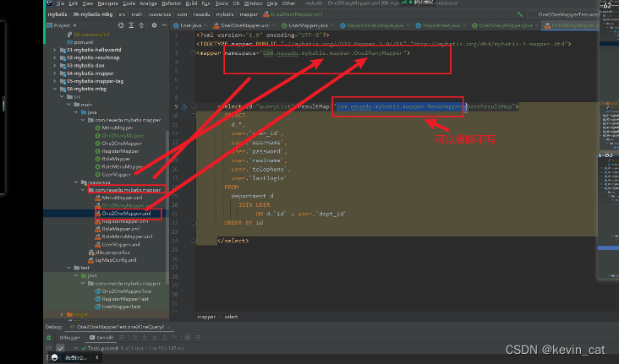The image size is (619, 364).
Task: Open the Navigate menu
Action: click(x=107, y=3)
